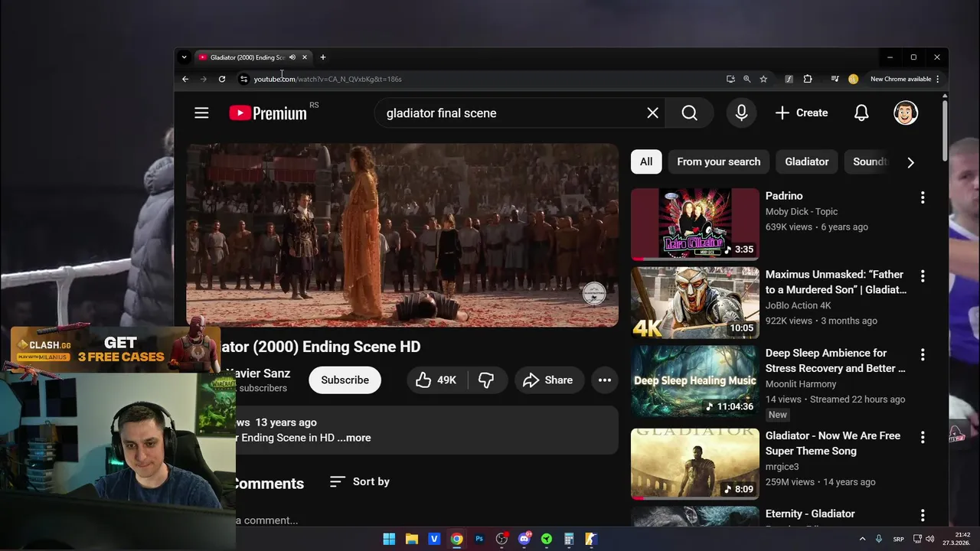Open the Chrome profile avatar
The width and height of the screenshot is (980, 551).
point(853,79)
